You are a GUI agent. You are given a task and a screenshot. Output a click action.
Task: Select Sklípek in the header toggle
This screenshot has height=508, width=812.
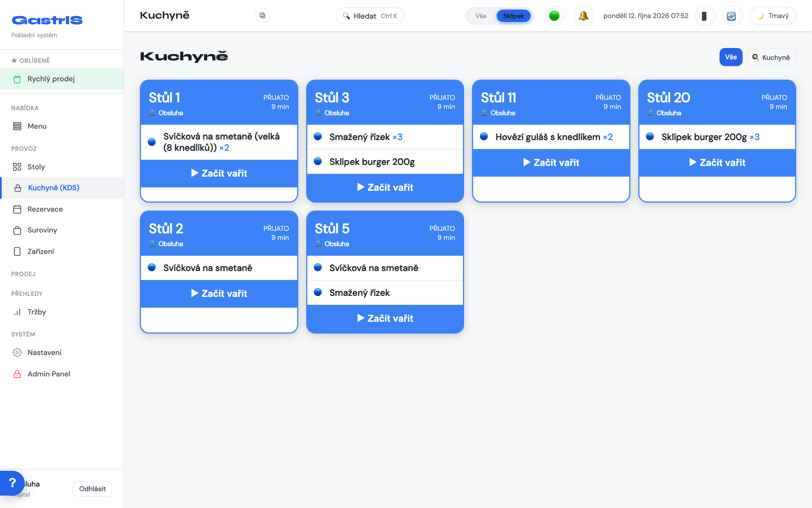point(513,16)
